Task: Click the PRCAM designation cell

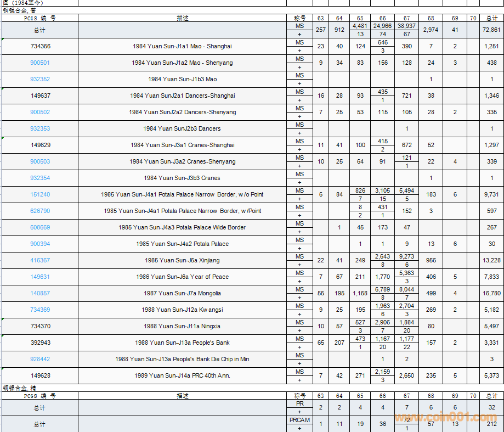Action: coord(299,420)
